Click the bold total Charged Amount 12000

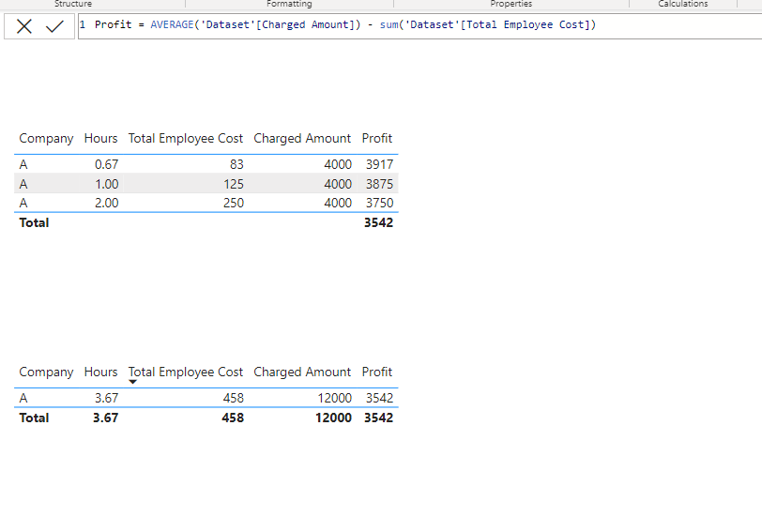pos(333,418)
